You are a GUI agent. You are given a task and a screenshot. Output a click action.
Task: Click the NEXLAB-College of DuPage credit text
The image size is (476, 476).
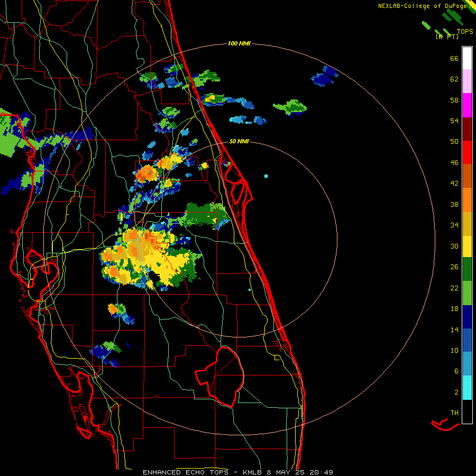point(422,6)
